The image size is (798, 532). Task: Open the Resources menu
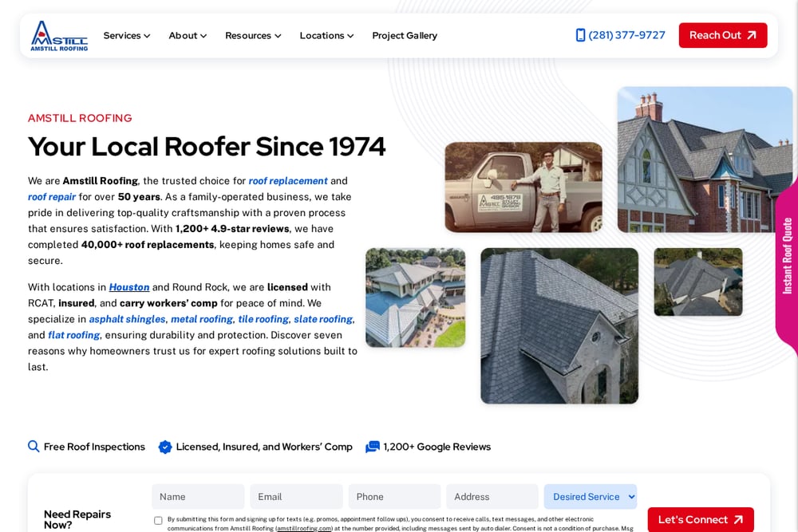pyautogui.click(x=253, y=36)
